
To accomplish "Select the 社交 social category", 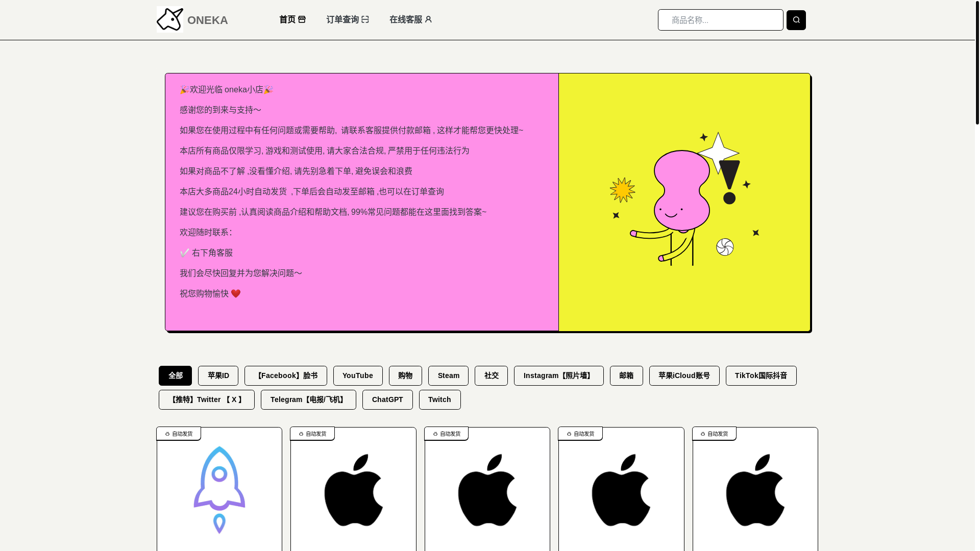I will click(491, 375).
